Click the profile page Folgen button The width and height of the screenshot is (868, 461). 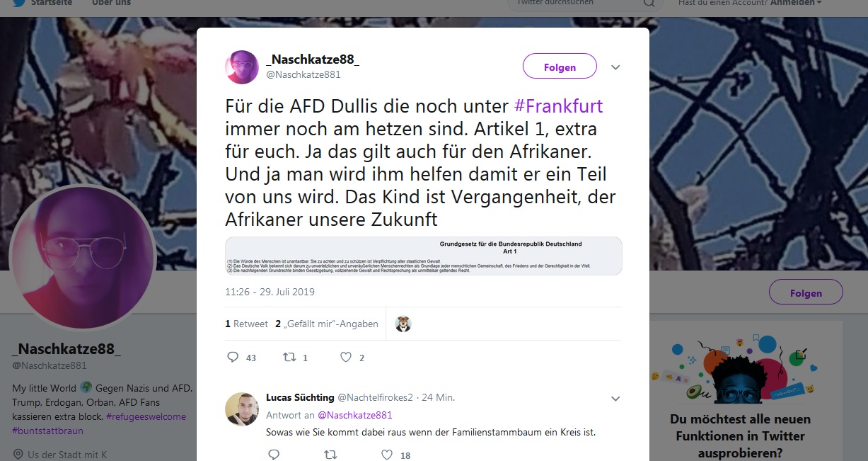coord(806,292)
